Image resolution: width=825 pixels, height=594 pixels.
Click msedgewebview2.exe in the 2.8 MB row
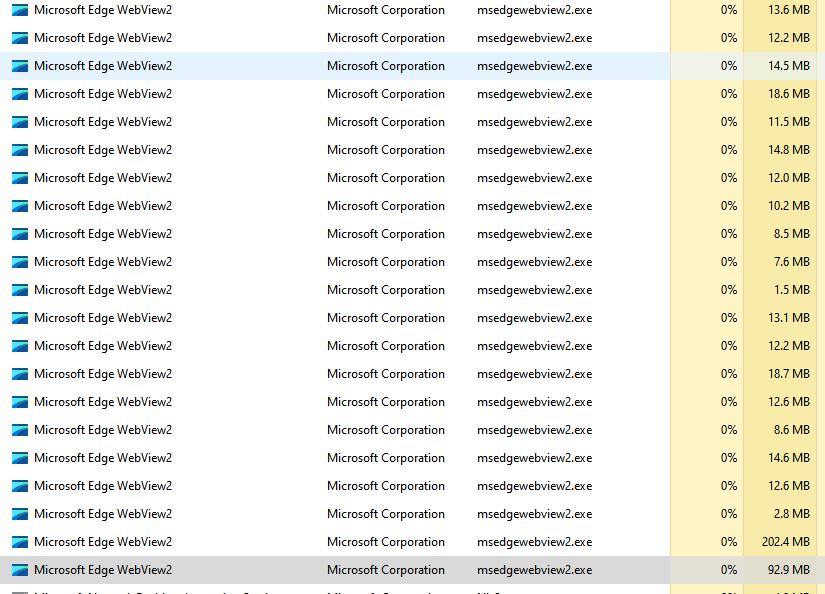pyautogui.click(x=535, y=514)
